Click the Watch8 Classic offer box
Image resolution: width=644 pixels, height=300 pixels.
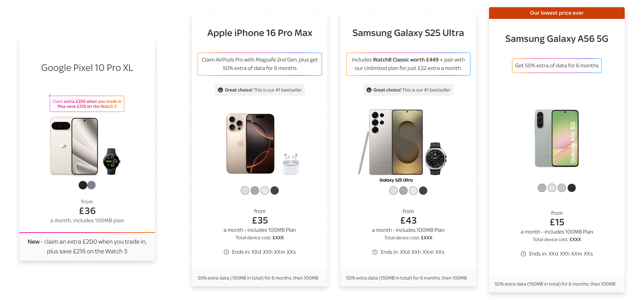point(408,64)
